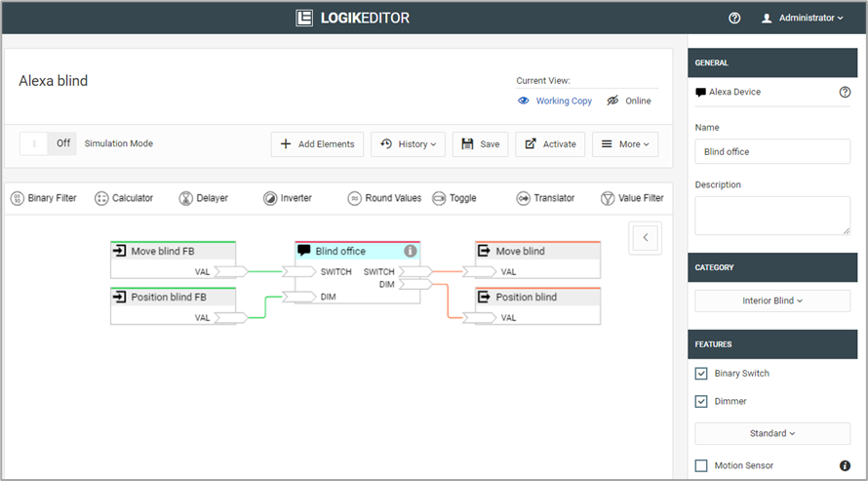Viewport: 868px width, 481px height.
Task: Click the Translator element icon
Action: (x=524, y=198)
